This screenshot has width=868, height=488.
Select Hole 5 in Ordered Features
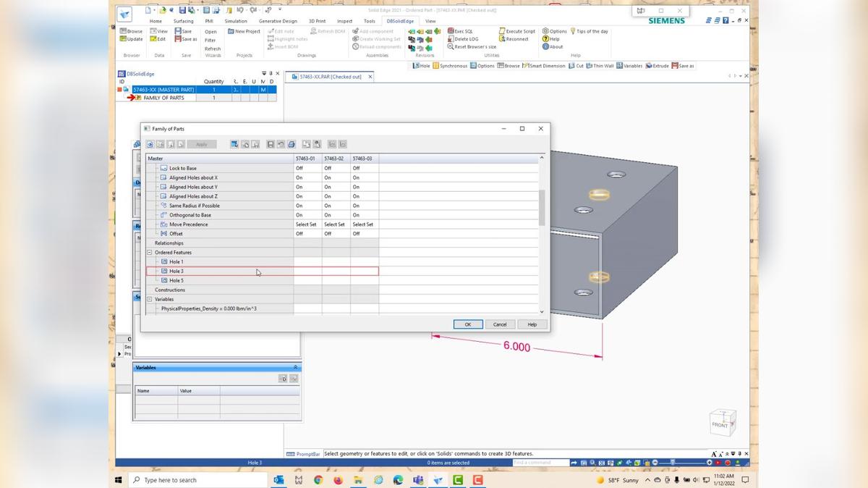pos(176,280)
